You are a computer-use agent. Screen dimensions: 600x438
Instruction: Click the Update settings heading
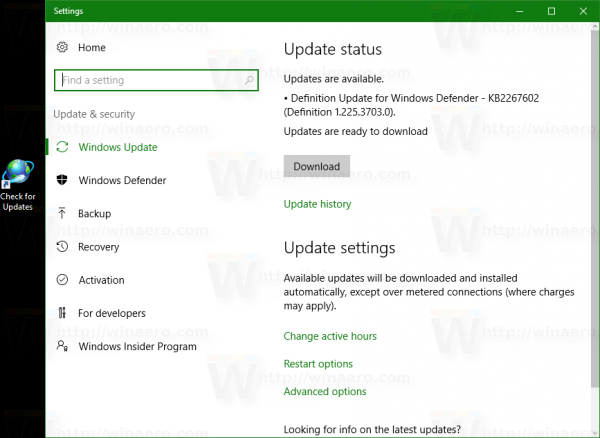point(339,248)
